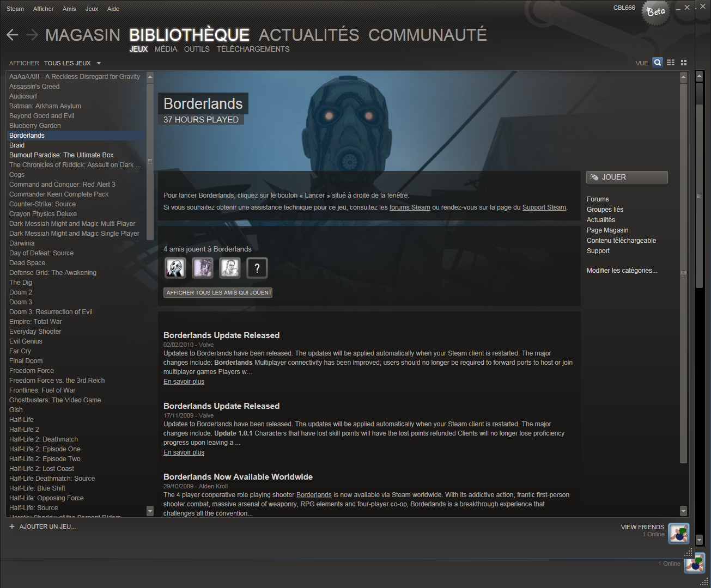Open first friend avatar playing Borderlands
Screen dimensions: 711x588
pos(175,268)
